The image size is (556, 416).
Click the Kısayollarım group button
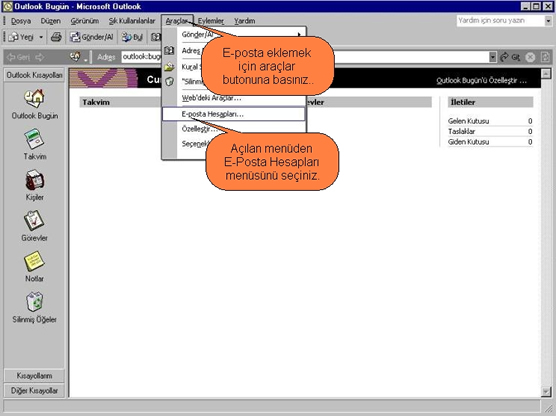(34, 376)
